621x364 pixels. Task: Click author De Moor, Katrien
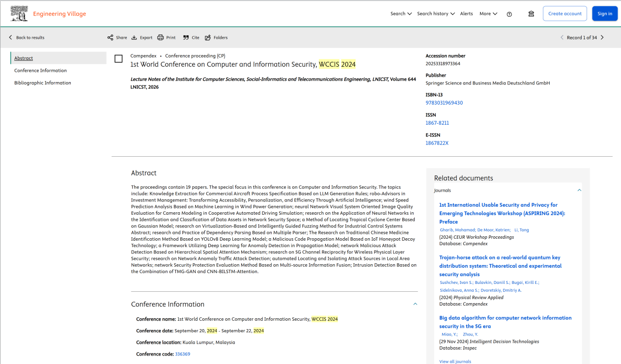coord(493,230)
